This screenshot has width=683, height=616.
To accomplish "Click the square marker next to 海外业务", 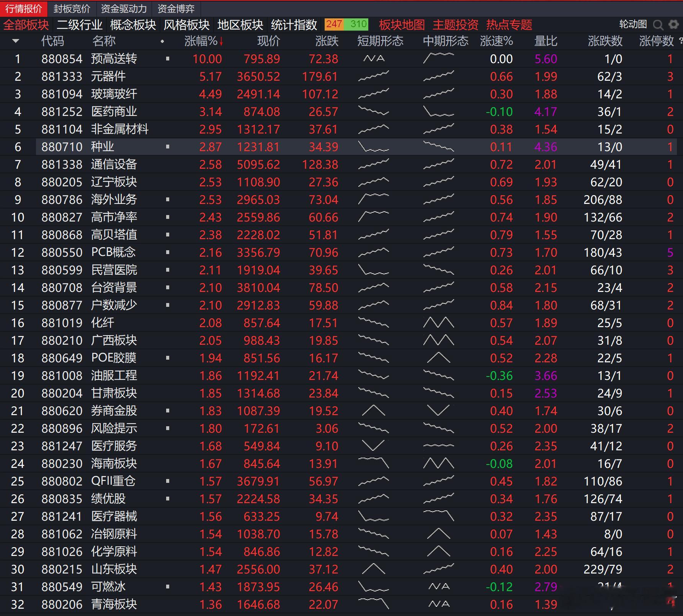I will (x=168, y=200).
